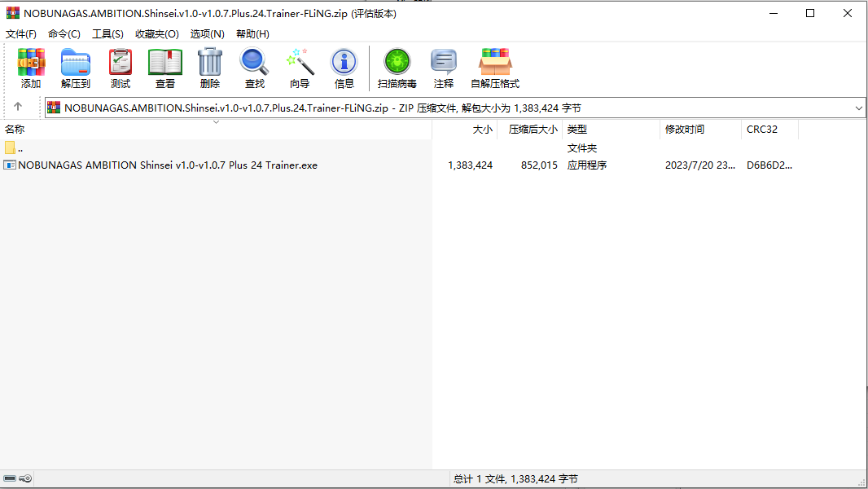
Task: Minimize the WinRAR window
Action: pos(774,13)
